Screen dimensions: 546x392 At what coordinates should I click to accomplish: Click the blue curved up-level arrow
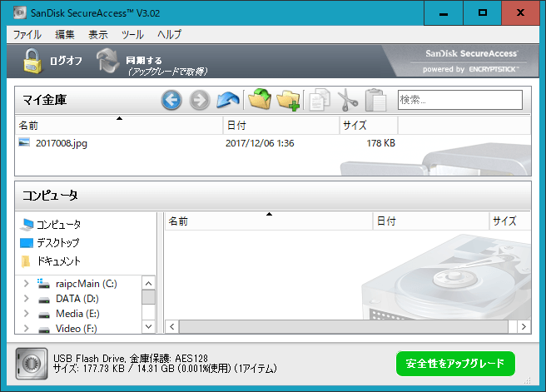(x=228, y=100)
